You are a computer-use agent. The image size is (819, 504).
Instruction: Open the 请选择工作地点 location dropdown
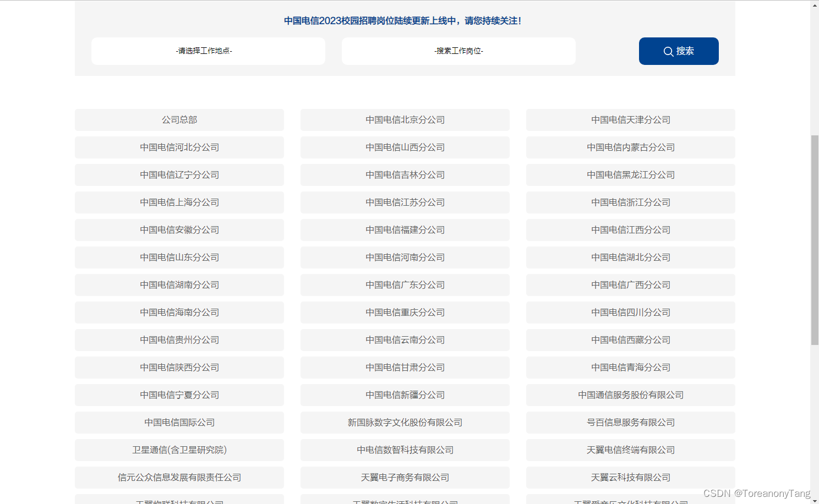tap(208, 51)
